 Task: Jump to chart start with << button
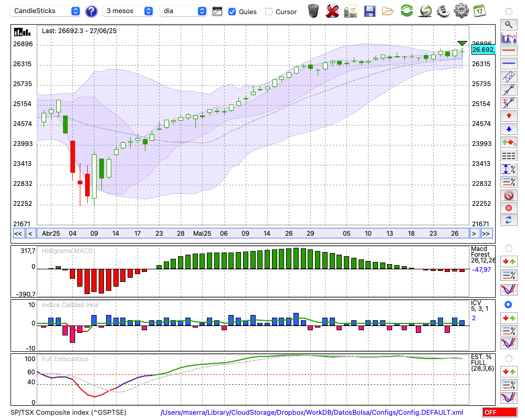[x=18, y=234]
